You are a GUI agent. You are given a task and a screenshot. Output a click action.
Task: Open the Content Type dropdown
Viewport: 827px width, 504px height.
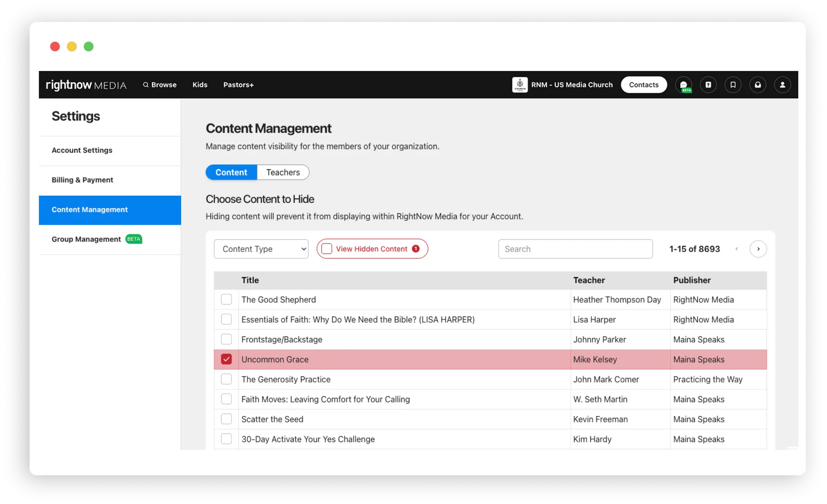tap(261, 249)
